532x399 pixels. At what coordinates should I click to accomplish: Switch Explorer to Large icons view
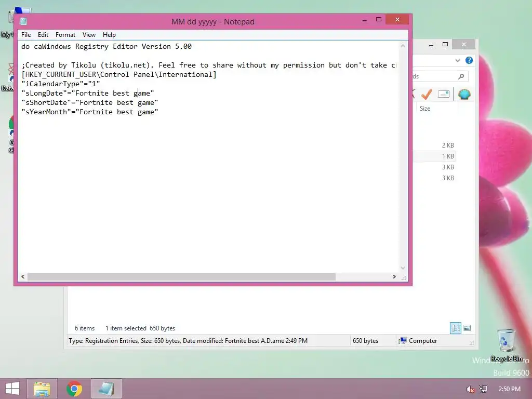(x=467, y=328)
